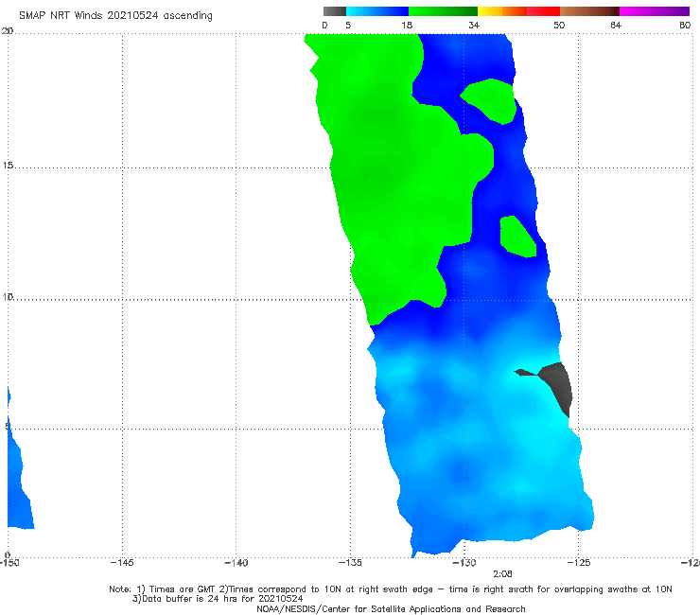Click the longitude label '-145'
This screenshot has width=700, height=615.
click(x=122, y=562)
